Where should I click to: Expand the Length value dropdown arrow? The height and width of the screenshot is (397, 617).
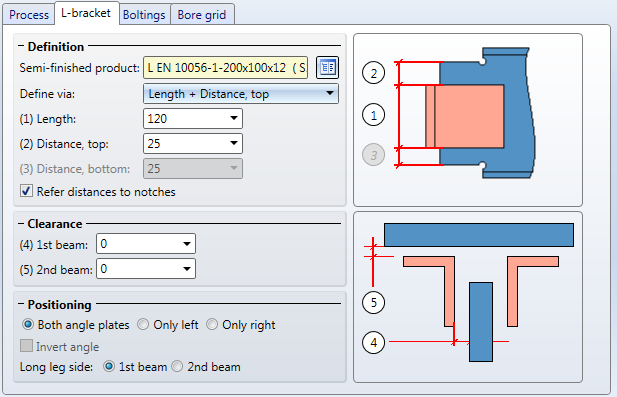coord(234,118)
